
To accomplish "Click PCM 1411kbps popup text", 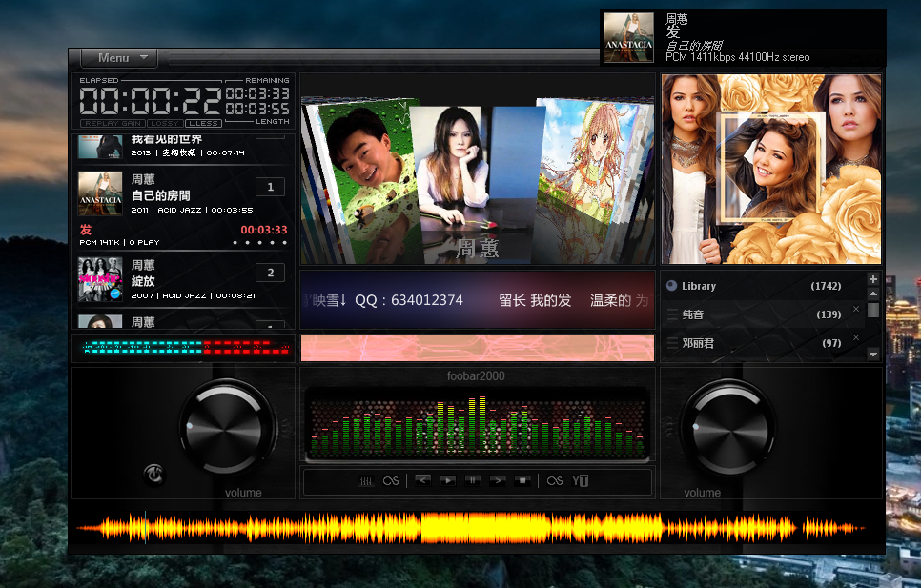I will click(737, 57).
